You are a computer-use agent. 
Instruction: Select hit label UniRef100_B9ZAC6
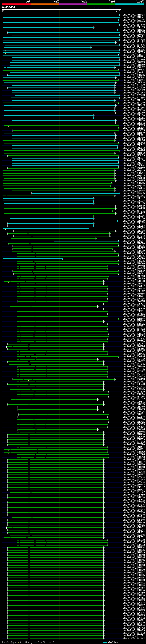pyautogui.click(x=134, y=316)
